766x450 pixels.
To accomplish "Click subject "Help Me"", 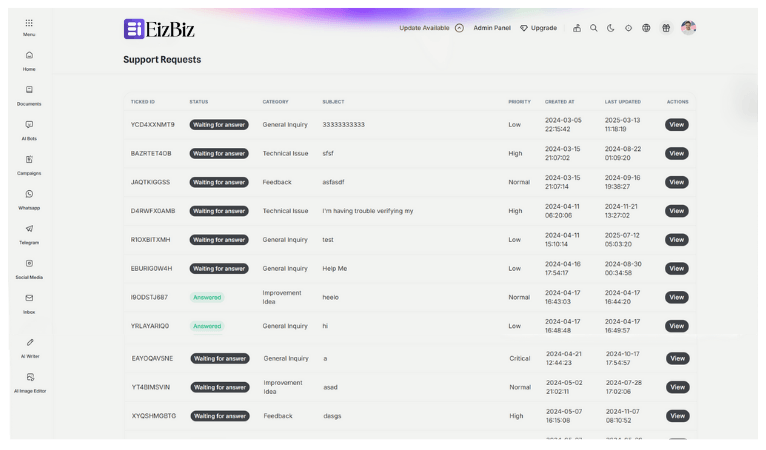I will point(335,269).
